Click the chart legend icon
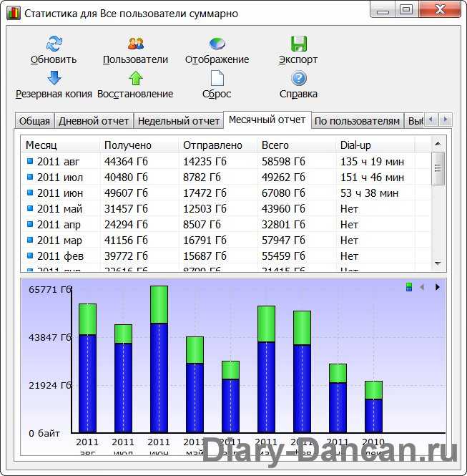This screenshot has width=467, height=476. click(x=409, y=287)
